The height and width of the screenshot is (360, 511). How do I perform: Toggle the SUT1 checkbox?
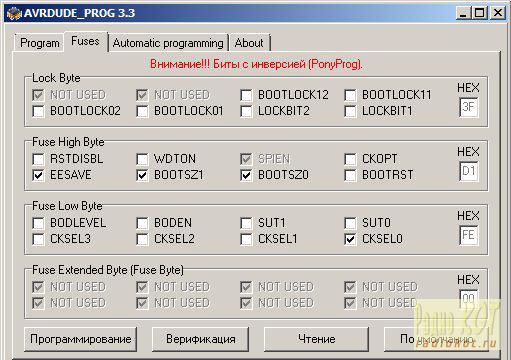pos(246,223)
